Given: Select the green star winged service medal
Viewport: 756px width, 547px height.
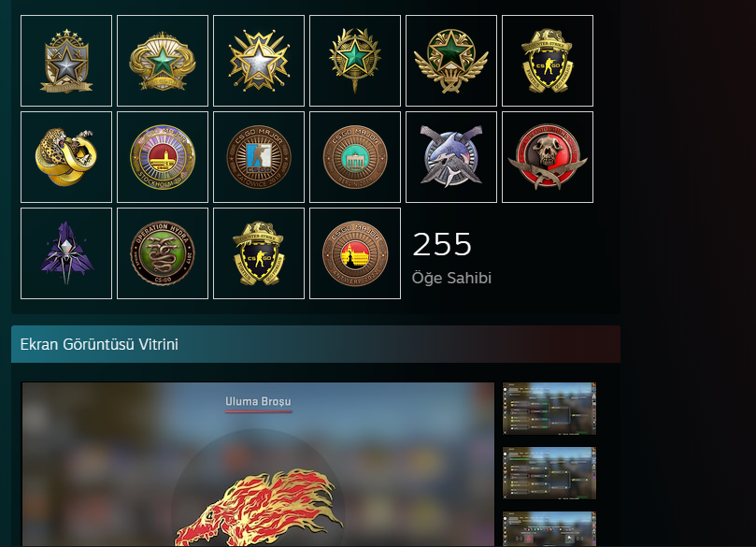Looking at the screenshot, I should click(451, 61).
